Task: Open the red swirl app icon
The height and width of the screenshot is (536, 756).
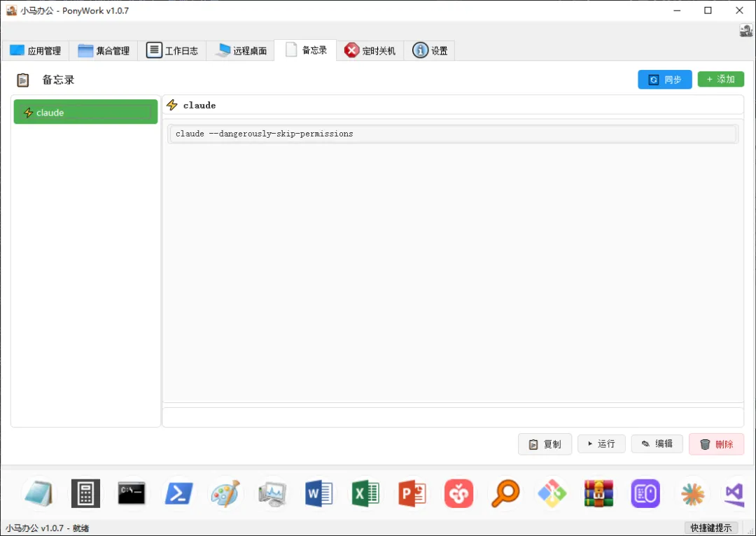Action: coord(458,493)
